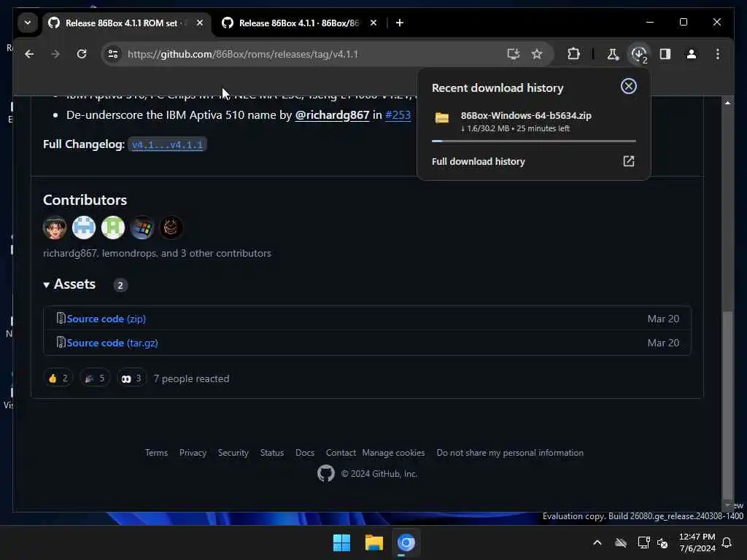
Task: Open Chrome Labs flask icon
Action: pyautogui.click(x=613, y=54)
